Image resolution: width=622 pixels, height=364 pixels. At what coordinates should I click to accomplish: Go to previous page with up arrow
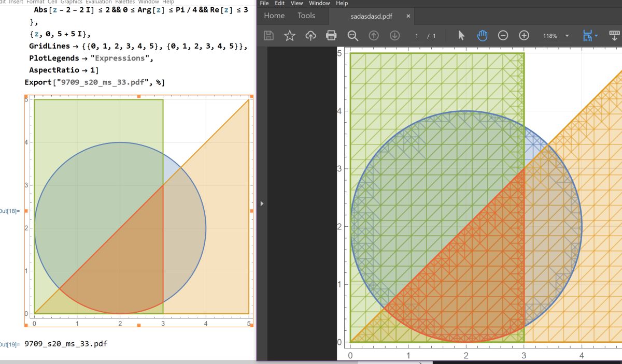[x=374, y=36]
